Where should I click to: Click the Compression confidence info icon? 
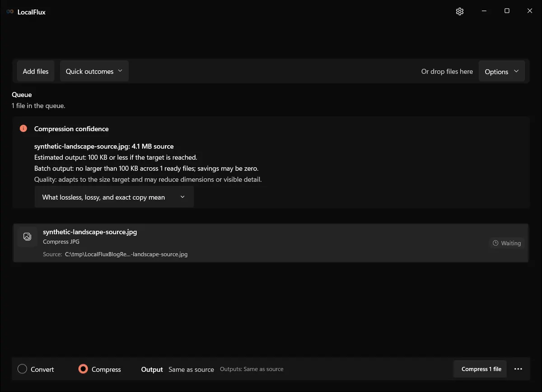pos(23,129)
